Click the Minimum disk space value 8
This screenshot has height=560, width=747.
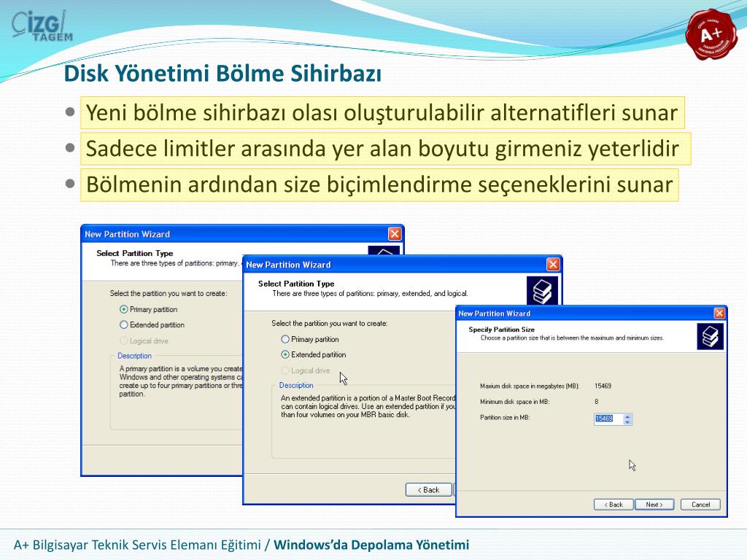[x=597, y=402]
